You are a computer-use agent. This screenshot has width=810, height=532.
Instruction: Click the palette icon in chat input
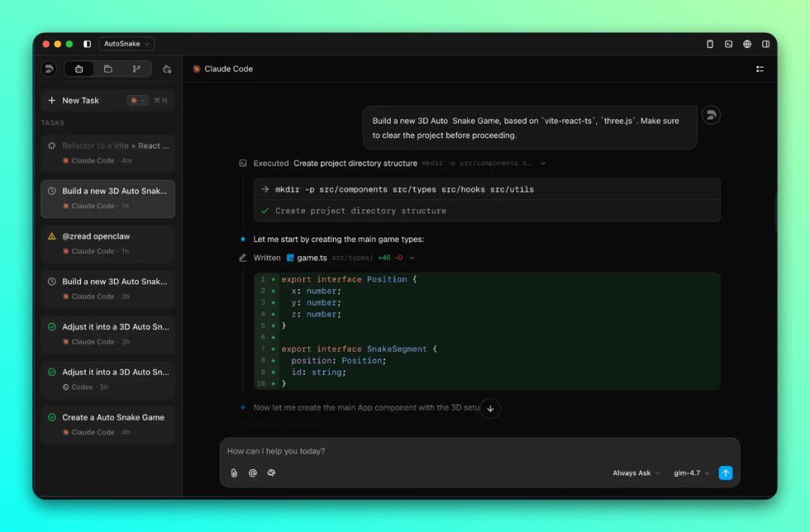pos(271,473)
